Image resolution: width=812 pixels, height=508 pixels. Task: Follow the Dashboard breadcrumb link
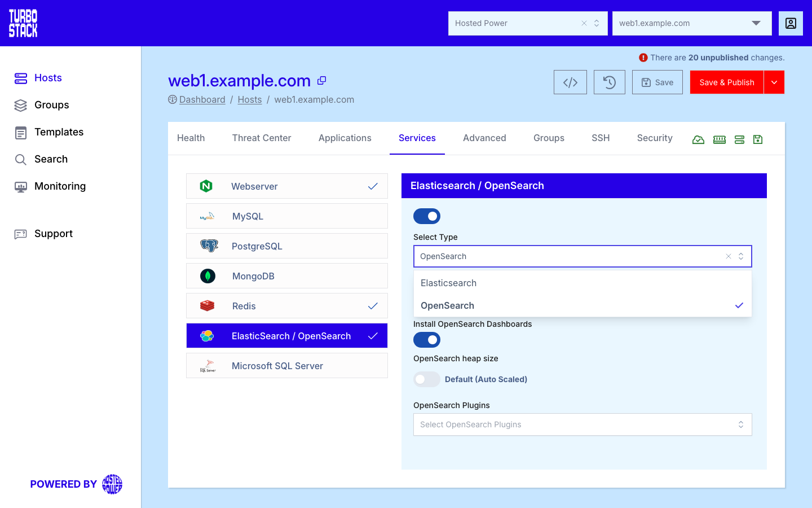[x=202, y=100]
